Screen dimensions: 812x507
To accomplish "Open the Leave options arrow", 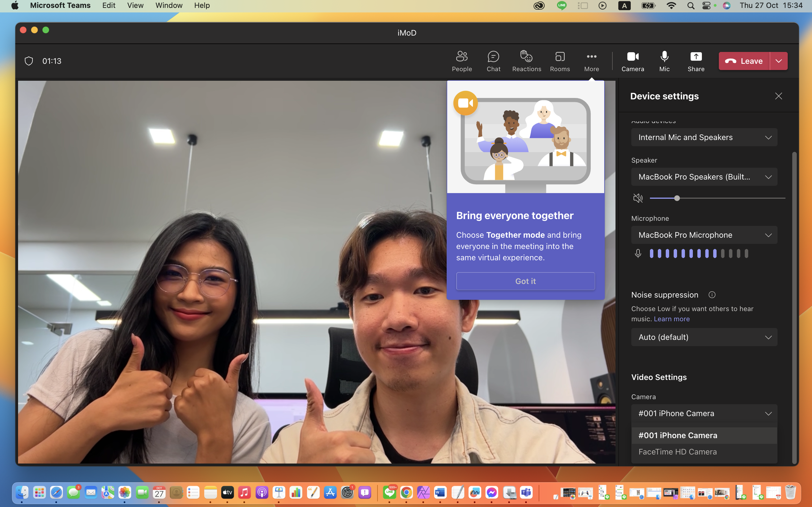I will pos(778,61).
